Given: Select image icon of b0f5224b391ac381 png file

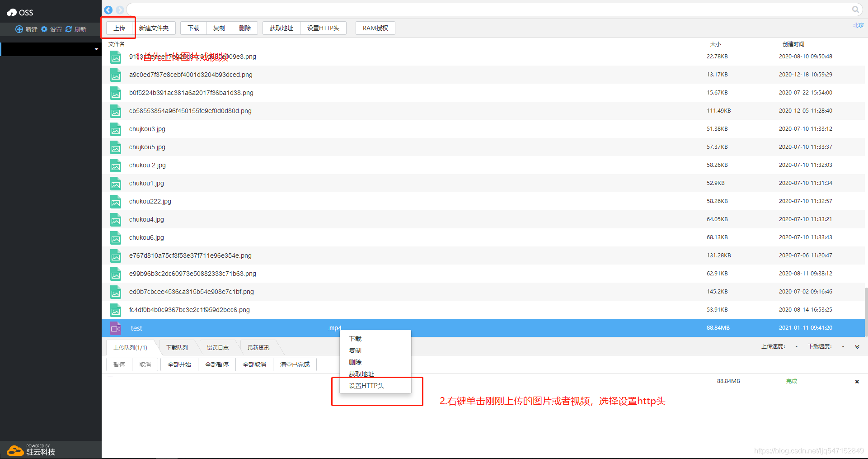Looking at the screenshot, I should [x=116, y=93].
